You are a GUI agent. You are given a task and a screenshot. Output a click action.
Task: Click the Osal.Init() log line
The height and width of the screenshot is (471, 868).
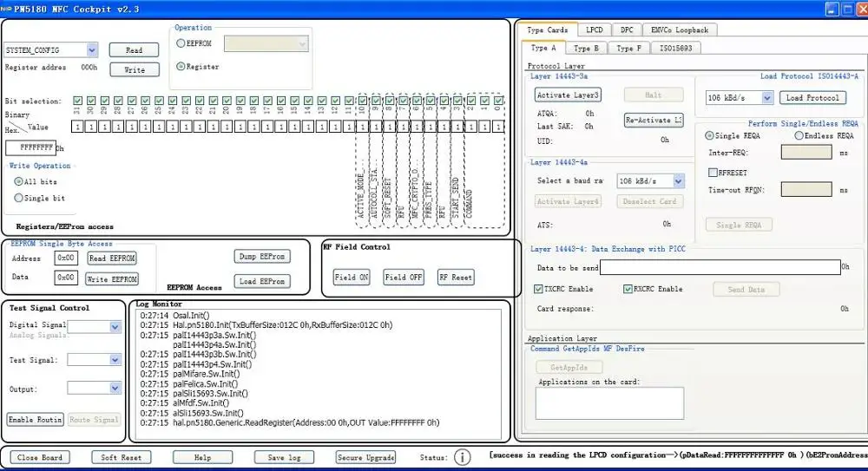tap(191, 316)
